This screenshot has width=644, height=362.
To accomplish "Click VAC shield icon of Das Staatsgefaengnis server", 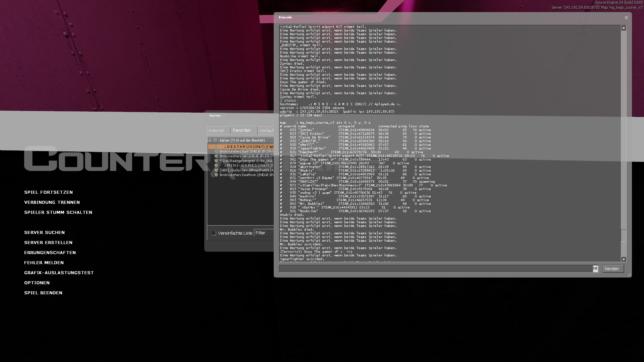I will click(x=216, y=161).
